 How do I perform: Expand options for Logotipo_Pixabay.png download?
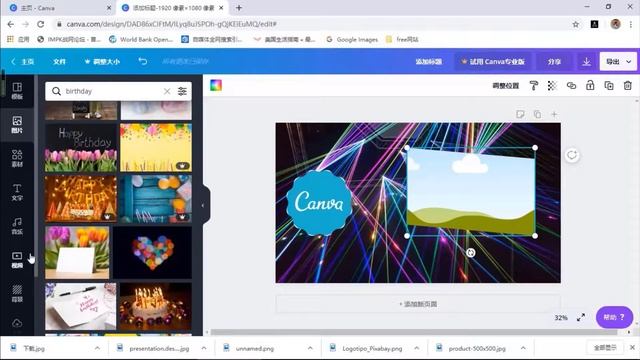417,348
